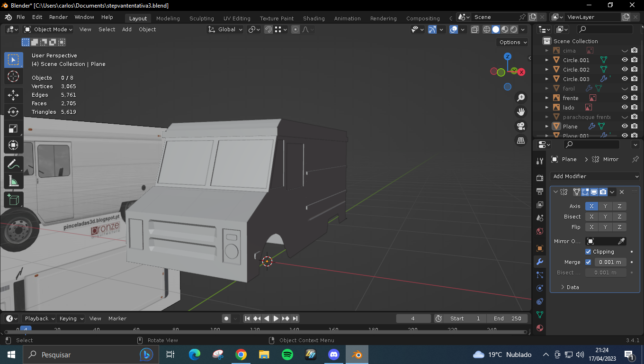This screenshot has width=644, height=364.
Task: Toggle camera view in the viewport
Action: pyautogui.click(x=521, y=126)
